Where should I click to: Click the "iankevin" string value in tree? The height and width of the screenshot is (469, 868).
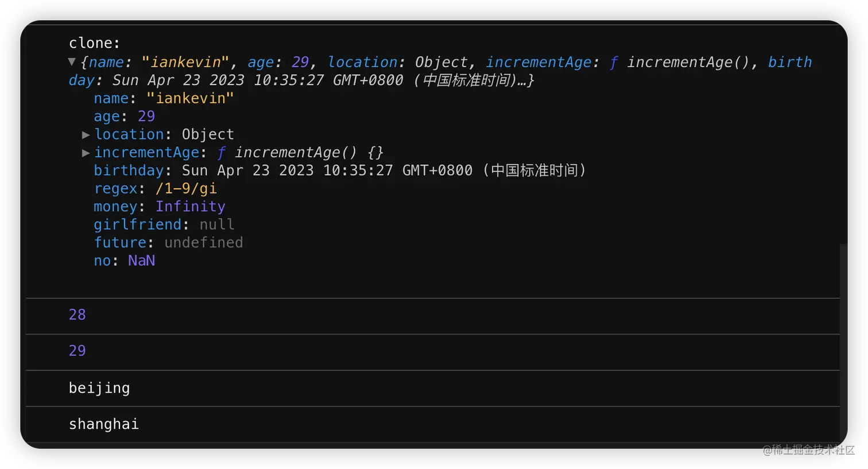[190, 99]
